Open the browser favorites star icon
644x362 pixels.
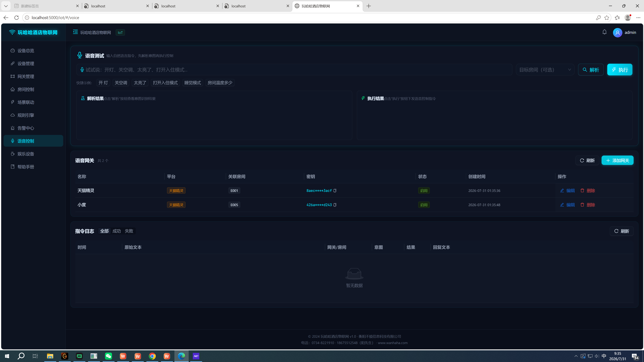tap(606, 18)
